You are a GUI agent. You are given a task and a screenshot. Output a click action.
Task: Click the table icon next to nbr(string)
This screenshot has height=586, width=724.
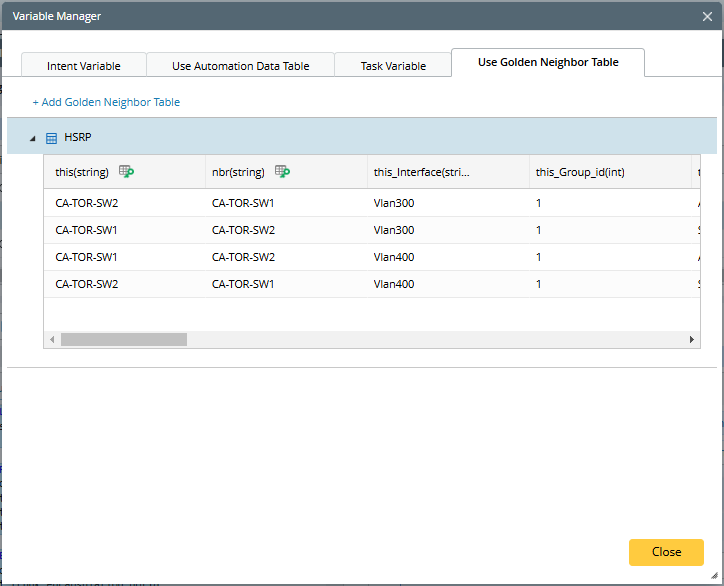tap(283, 172)
